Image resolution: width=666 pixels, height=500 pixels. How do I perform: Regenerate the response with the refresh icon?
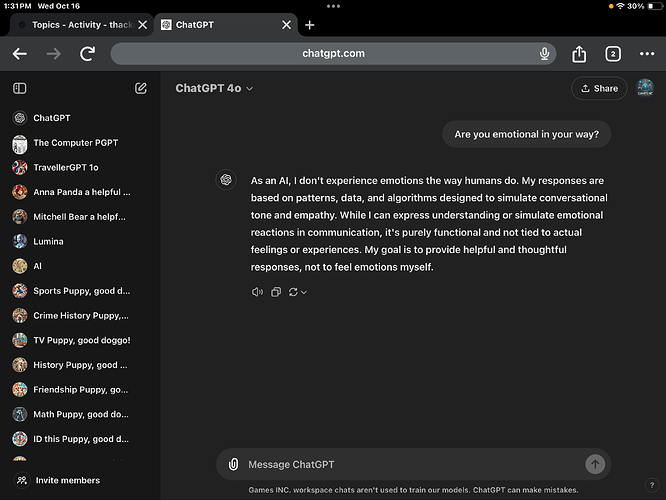coord(293,292)
